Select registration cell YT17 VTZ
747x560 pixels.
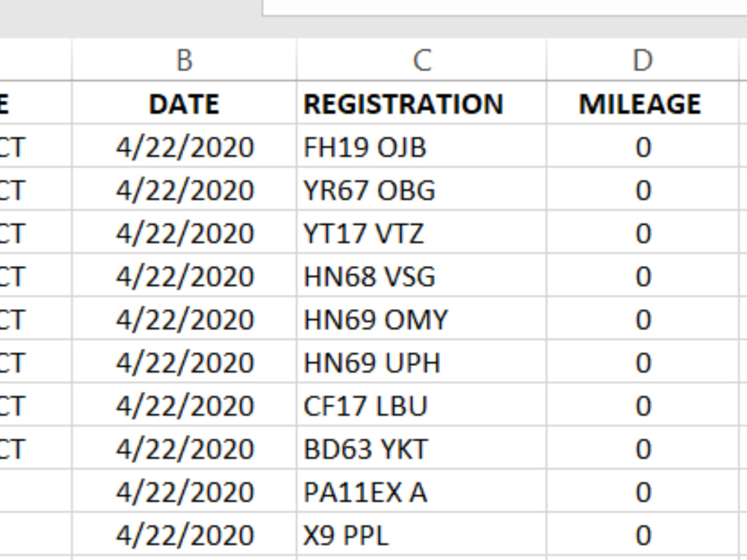coord(421,233)
